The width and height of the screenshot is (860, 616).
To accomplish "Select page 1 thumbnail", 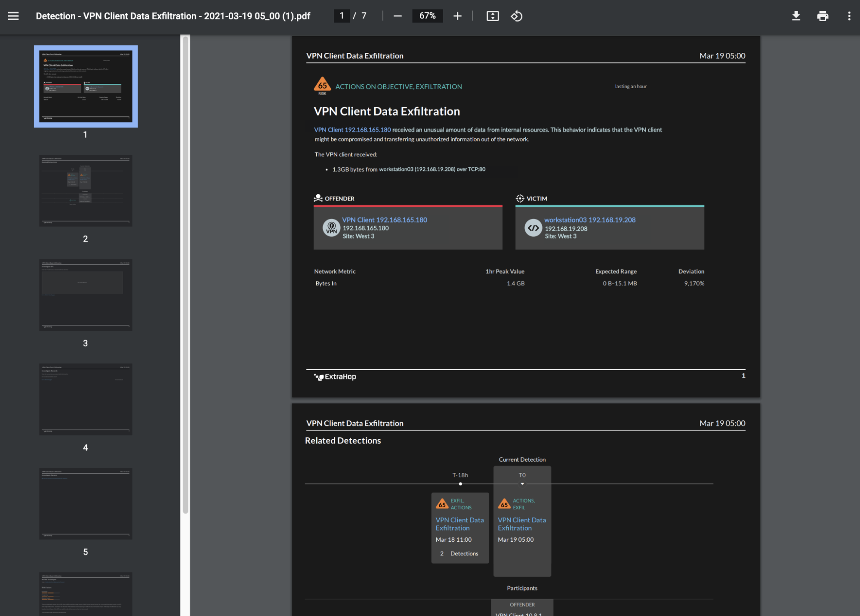I will [x=86, y=86].
